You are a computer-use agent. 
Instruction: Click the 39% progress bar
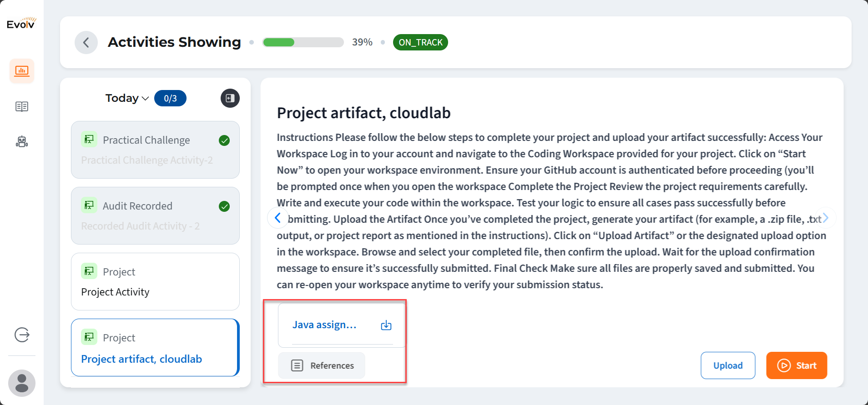303,42
